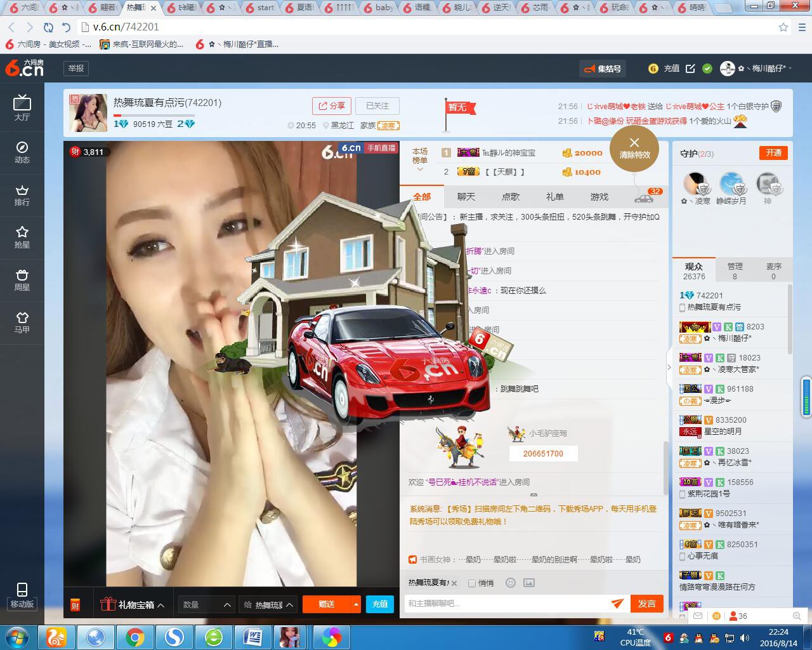Click the 充值 gold coin icon in header

tap(653, 69)
